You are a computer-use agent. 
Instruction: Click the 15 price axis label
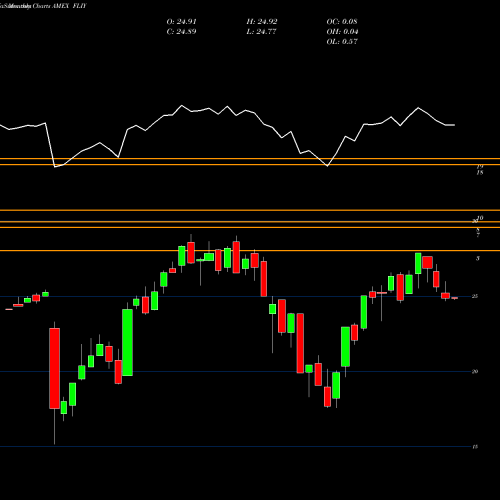click(475, 447)
